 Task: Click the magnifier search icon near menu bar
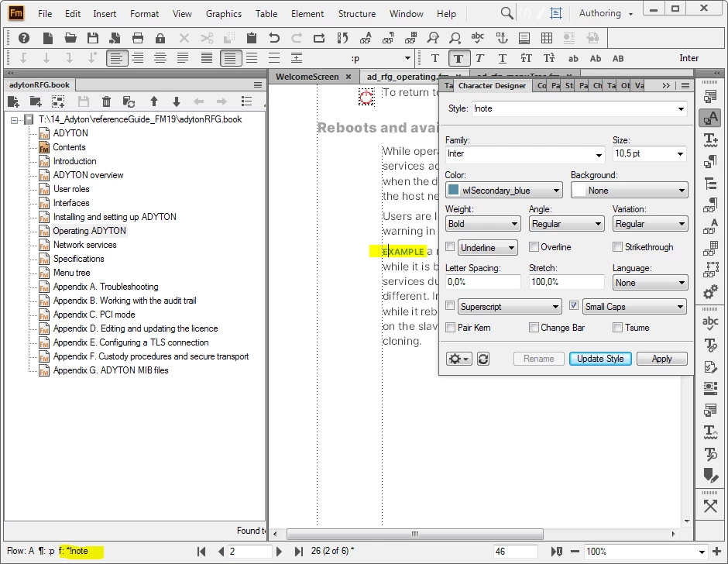point(507,13)
